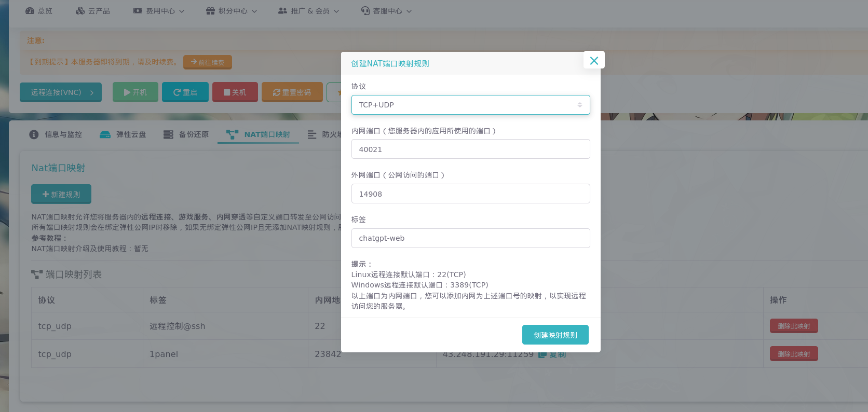The width and height of the screenshot is (868, 412).
Task: Create the port mapping rule
Action: click(x=555, y=335)
